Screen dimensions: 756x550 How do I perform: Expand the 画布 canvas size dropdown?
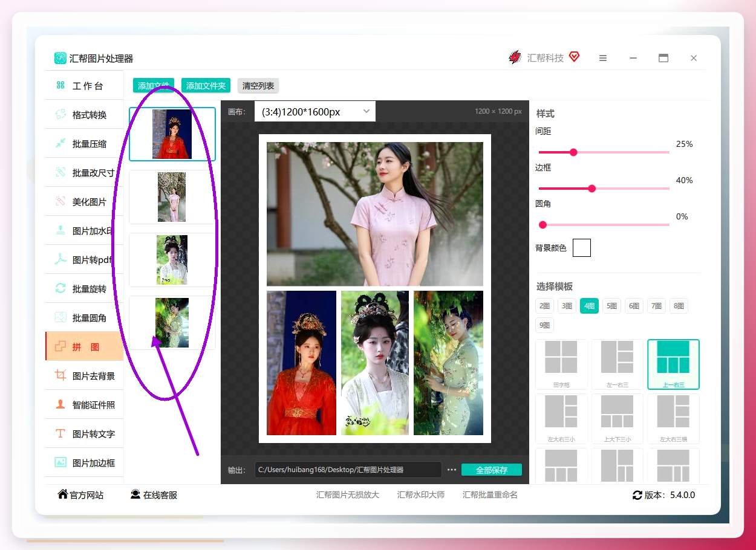(315, 112)
